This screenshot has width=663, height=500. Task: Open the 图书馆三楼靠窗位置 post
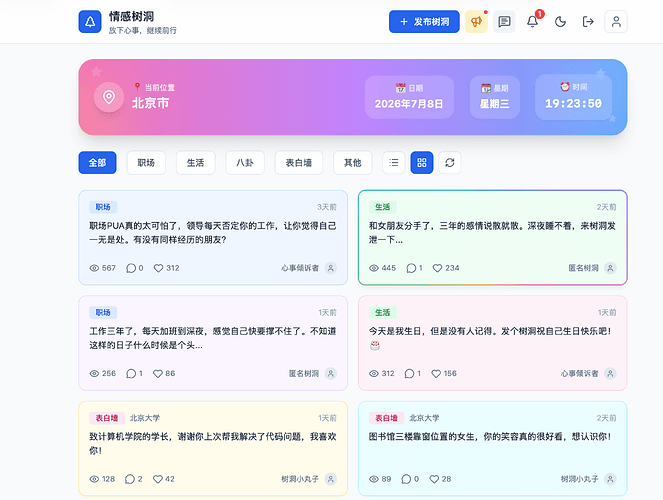[x=493, y=448]
